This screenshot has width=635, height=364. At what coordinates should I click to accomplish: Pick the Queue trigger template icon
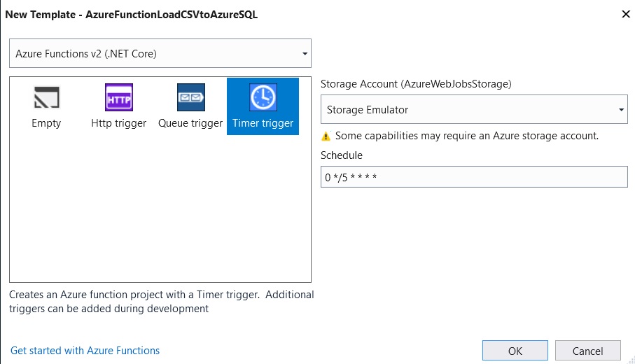pyautogui.click(x=190, y=97)
